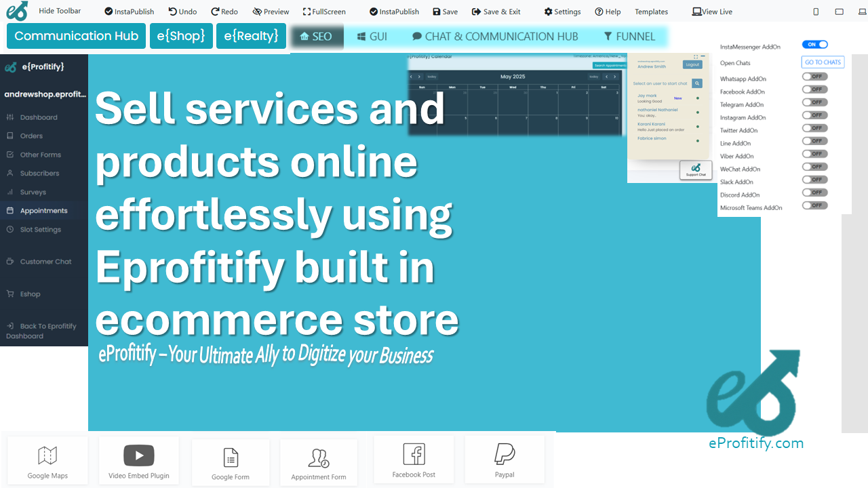This screenshot has width=868, height=488.
Task: Click Undo in the editor toolbar
Action: point(182,12)
